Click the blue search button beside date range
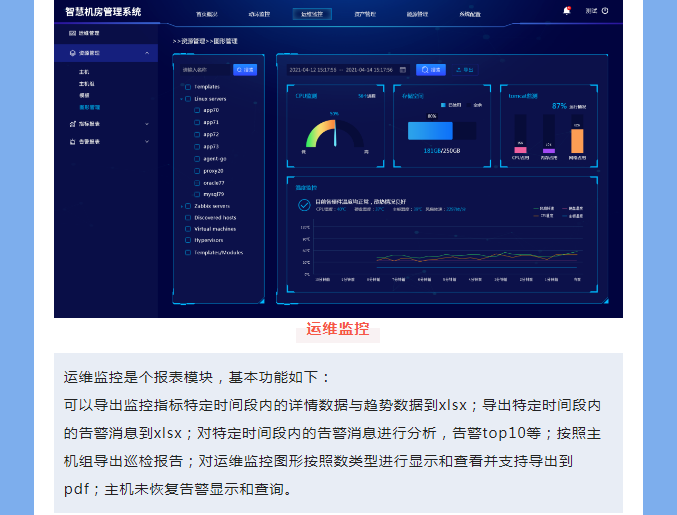Image resolution: width=677 pixels, height=515 pixels. coord(430,70)
